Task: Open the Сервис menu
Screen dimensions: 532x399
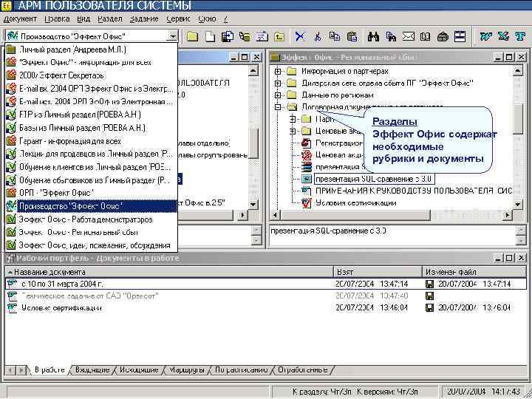Action: point(179,19)
